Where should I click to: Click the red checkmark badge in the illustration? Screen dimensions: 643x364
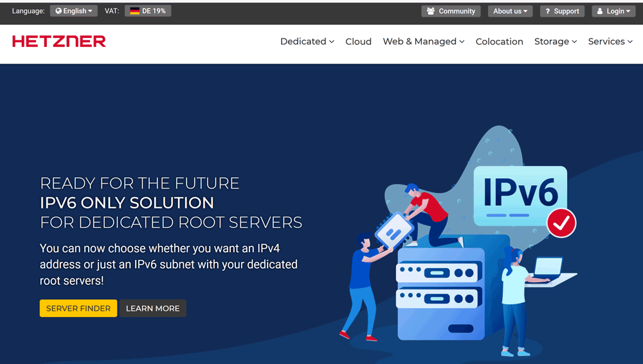[561, 223]
